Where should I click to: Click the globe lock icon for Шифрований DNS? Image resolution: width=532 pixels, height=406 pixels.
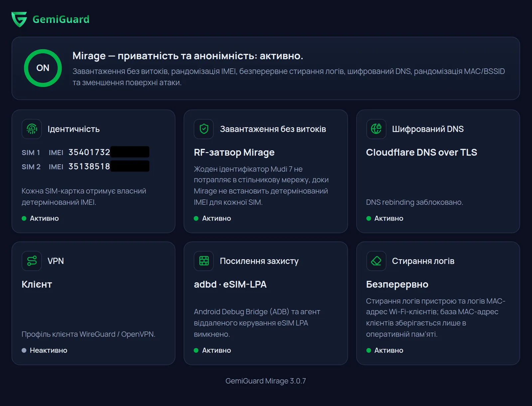pyautogui.click(x=376, y=129)
